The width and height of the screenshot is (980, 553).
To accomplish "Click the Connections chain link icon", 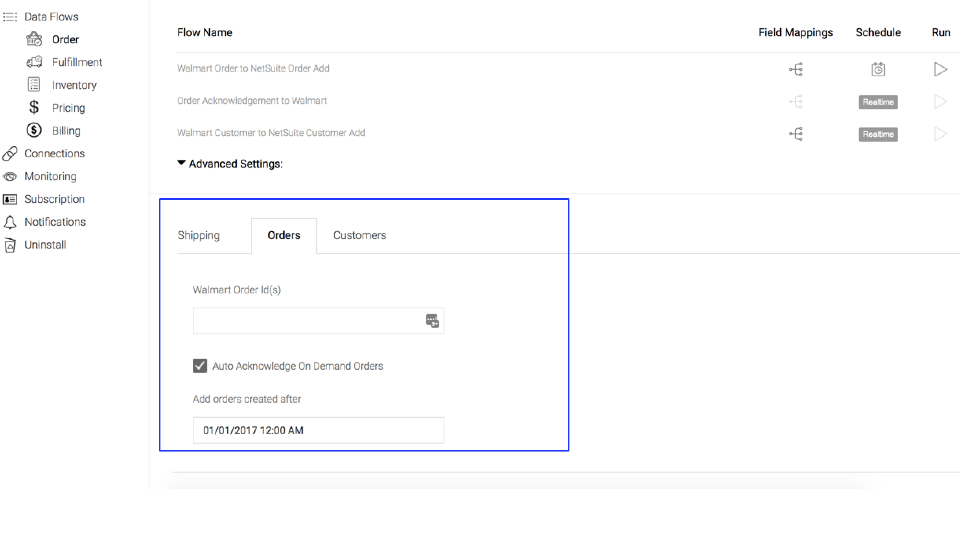I will (10, 154).
